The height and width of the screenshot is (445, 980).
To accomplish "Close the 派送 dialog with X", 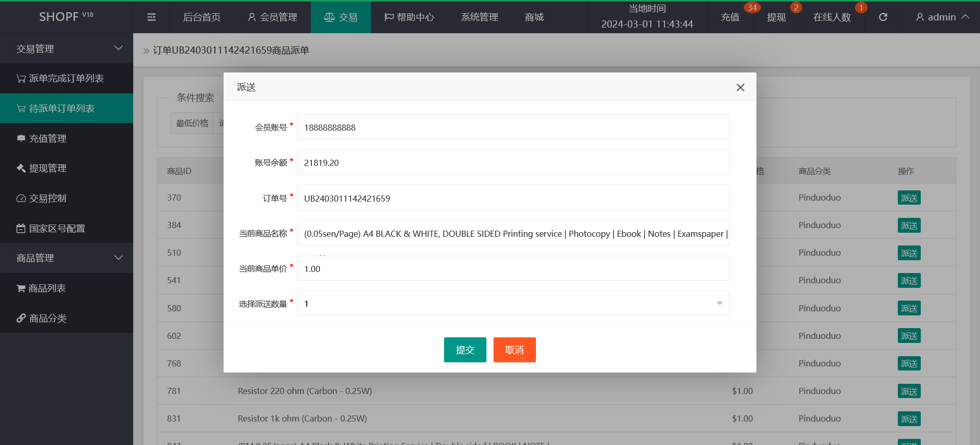I will 740,87.
